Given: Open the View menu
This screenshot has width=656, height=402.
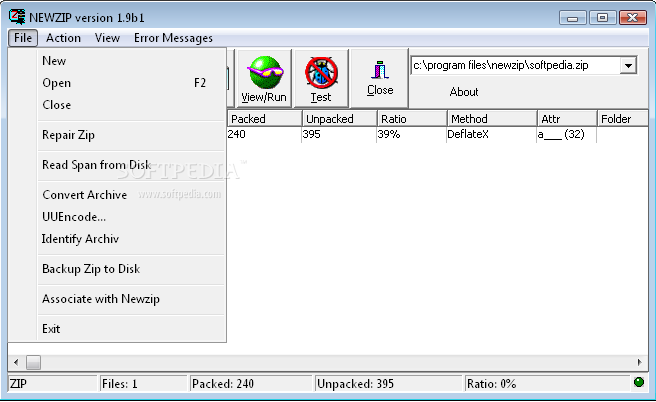Looking at the screenshot, I should click(x=107, y=38).
